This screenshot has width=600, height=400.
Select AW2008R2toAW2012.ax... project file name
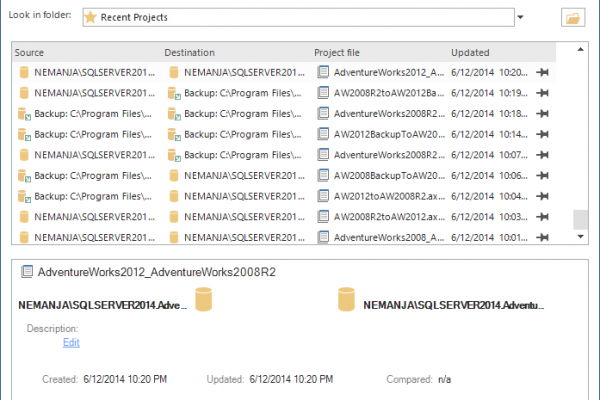tap(389, 217)
